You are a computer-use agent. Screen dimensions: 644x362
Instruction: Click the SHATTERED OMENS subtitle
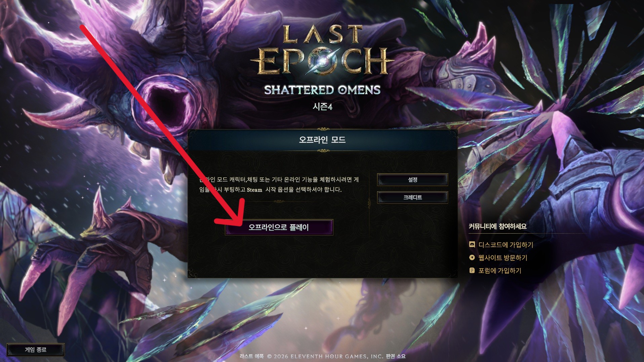tap(322, 90)
